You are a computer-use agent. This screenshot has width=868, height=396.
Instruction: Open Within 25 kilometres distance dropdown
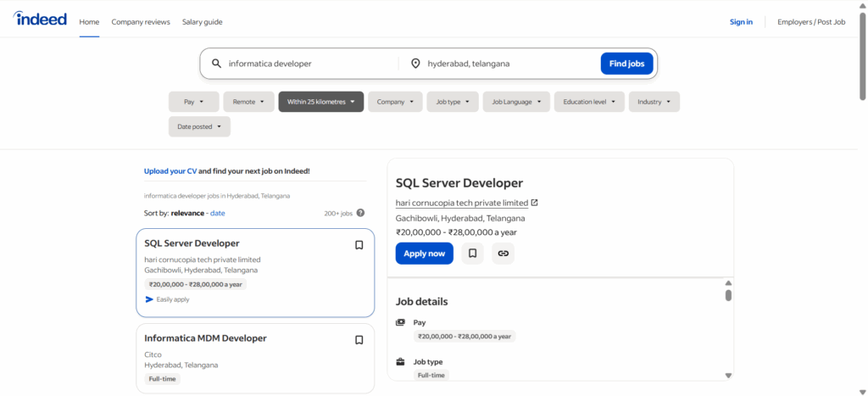(320, 102)
